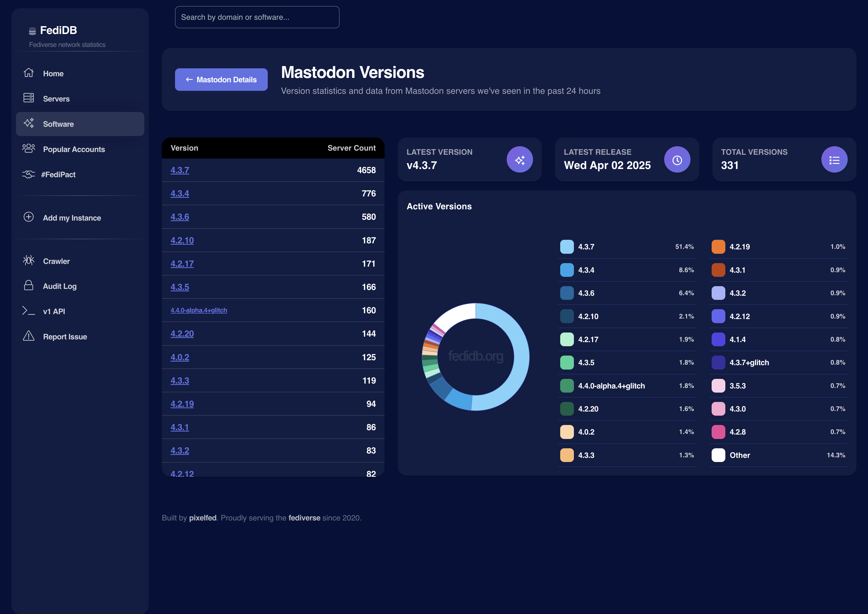Image resolution: width=868 pixels, height=614 pixels.
Task: Click the Other white legend swatch
Action: click(718, 455)
